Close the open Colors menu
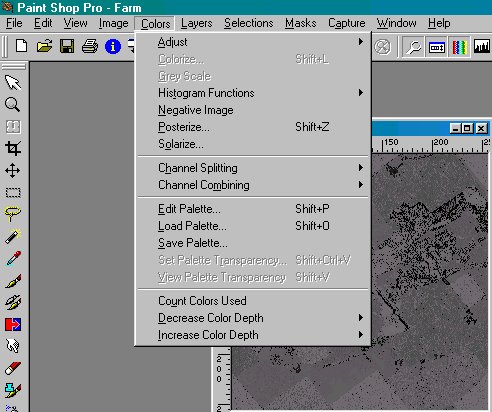 155,24
